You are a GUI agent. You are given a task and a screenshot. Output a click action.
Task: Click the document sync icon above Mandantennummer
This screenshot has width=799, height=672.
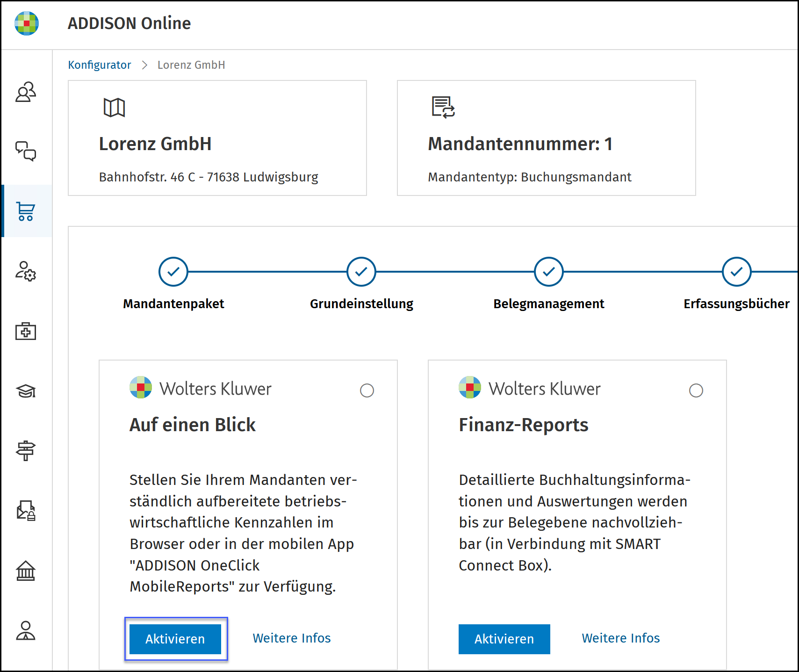pos(443,108)
